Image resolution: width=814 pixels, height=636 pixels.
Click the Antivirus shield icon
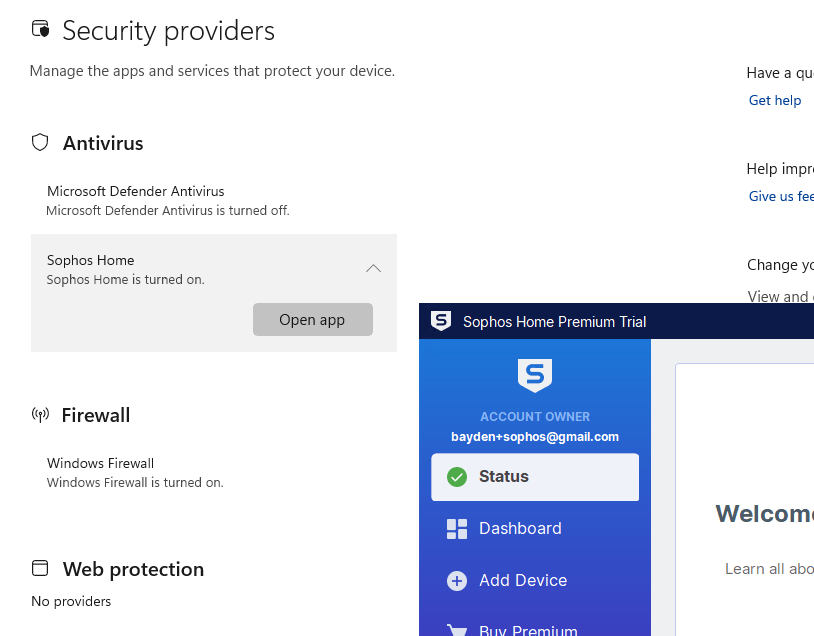point(40,142)
